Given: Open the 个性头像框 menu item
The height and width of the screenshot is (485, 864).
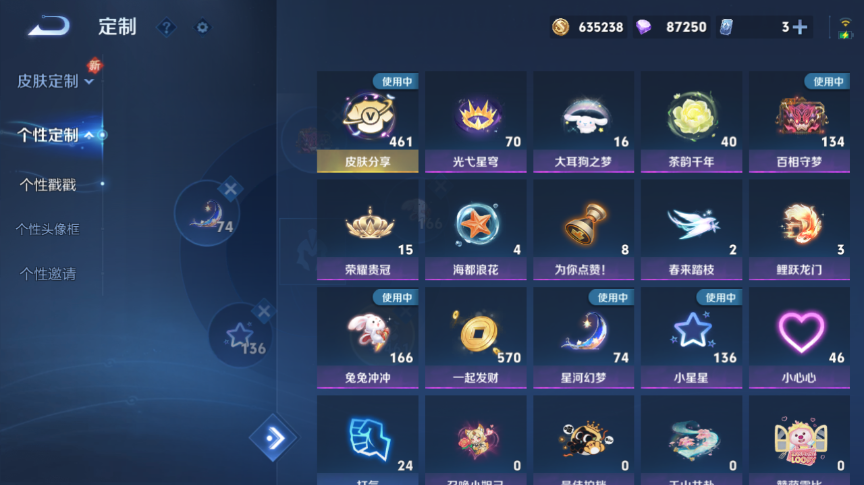Looking at the screenshot, I should coord(48,229).
